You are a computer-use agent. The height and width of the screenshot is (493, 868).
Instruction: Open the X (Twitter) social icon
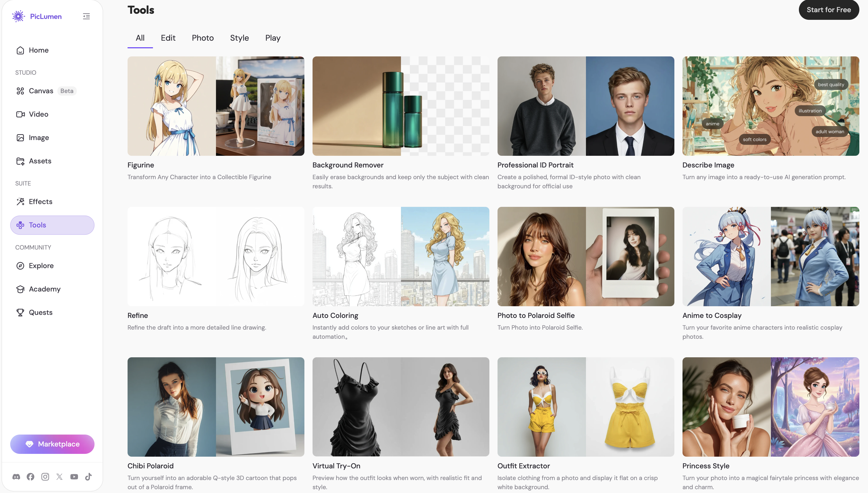coord(59,477)
